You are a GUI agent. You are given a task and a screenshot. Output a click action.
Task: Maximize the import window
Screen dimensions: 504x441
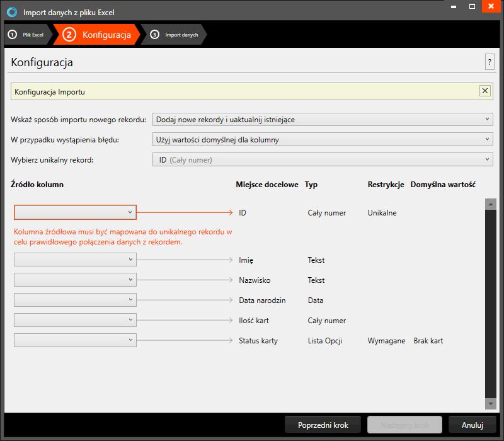click(472, 7)
